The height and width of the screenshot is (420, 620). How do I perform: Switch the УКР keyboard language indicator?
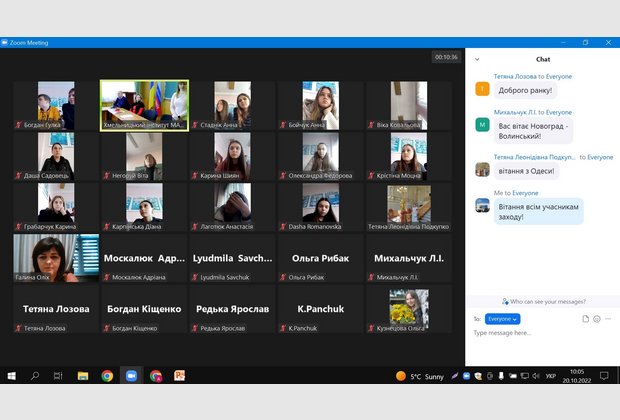click(x=551, y=376)
